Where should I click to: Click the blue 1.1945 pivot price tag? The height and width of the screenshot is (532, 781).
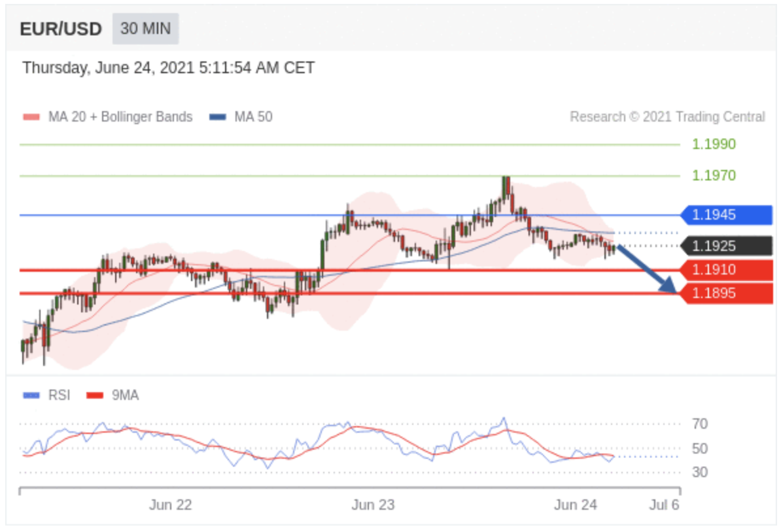(726, 215)
